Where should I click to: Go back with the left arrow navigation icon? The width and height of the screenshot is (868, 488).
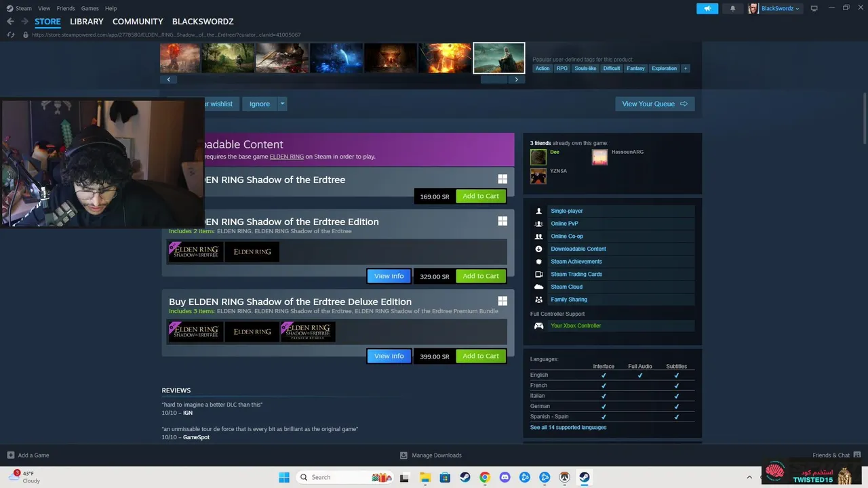pyautogui.click(x=10, y=22)
